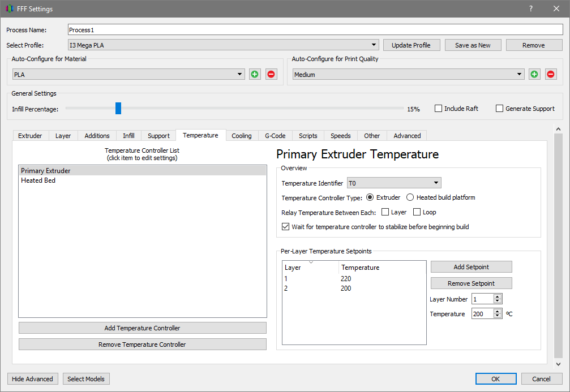Close the FFF Settings dialog
The image size is (570, 392).
(x=556, y=8)
